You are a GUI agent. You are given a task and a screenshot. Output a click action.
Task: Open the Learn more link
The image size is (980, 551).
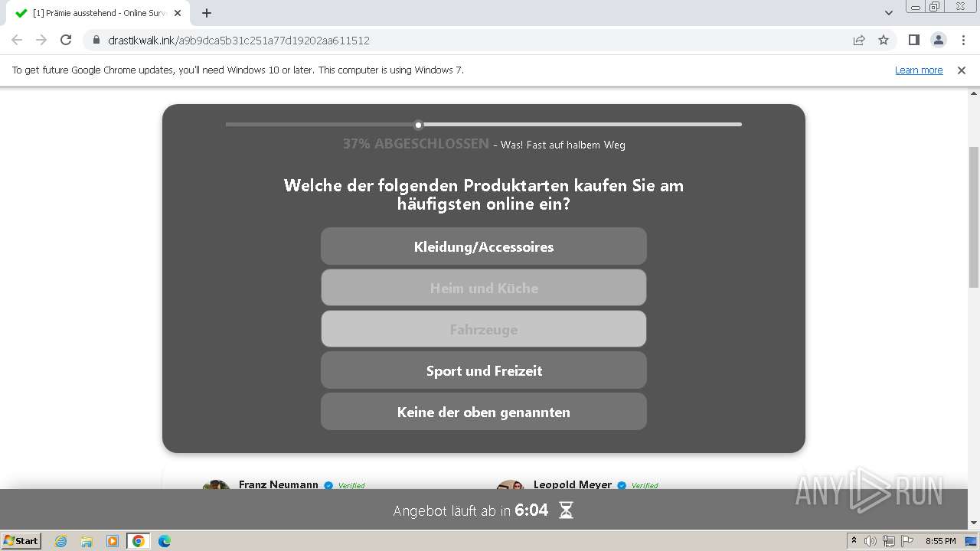click(x=919, y=70)
